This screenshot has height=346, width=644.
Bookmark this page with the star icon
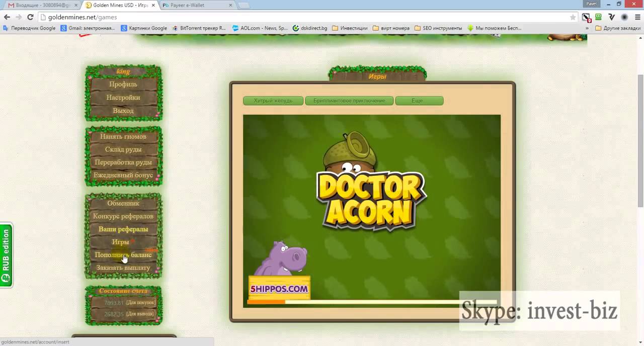[x=573, y=17]
